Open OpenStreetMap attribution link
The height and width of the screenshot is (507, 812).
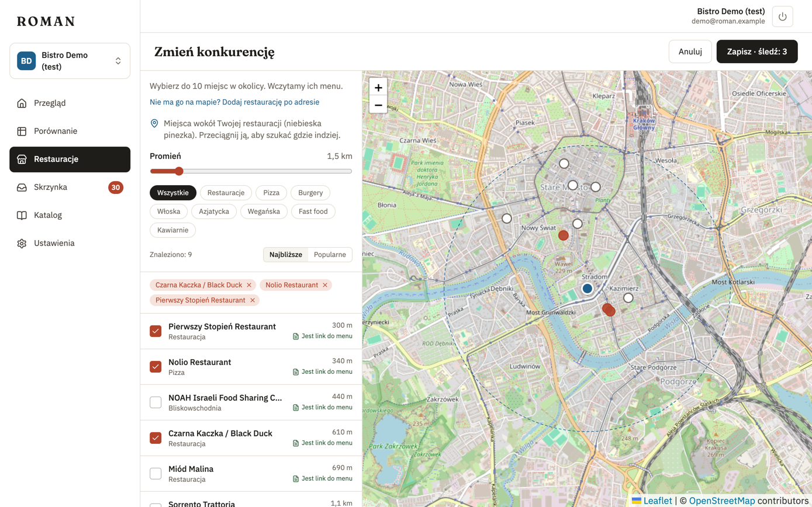tap(722, 501)
